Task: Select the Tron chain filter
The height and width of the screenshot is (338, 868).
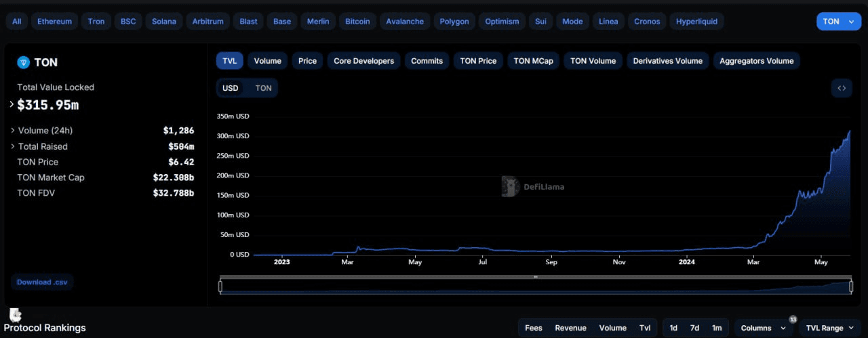Action: coord(96,22)
